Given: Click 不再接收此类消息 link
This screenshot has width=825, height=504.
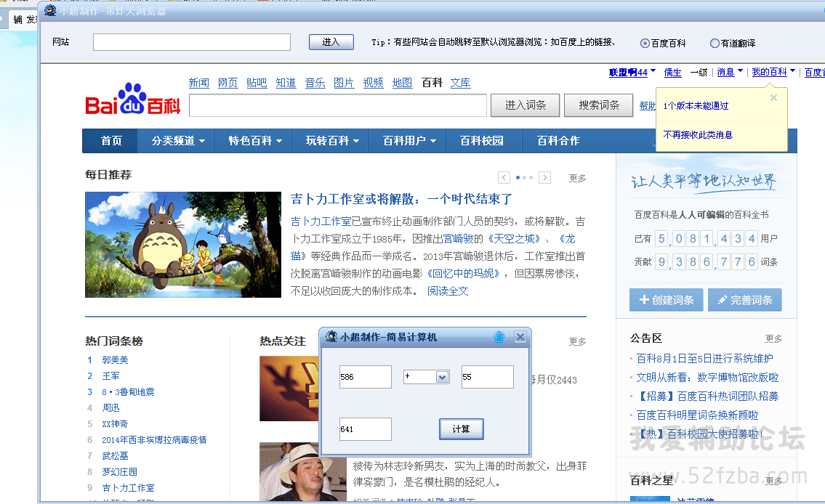Looking at the screenshot, I should [x=699, y=135].
